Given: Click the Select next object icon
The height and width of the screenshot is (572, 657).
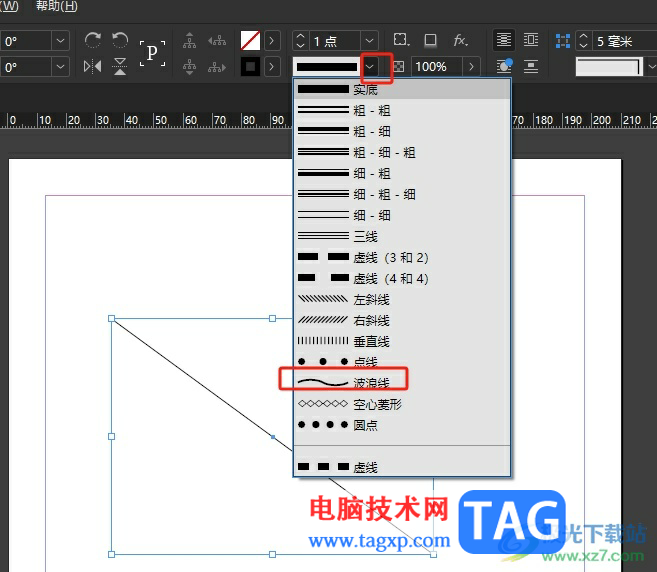Looking at the screenshot, I should (217, 67).
